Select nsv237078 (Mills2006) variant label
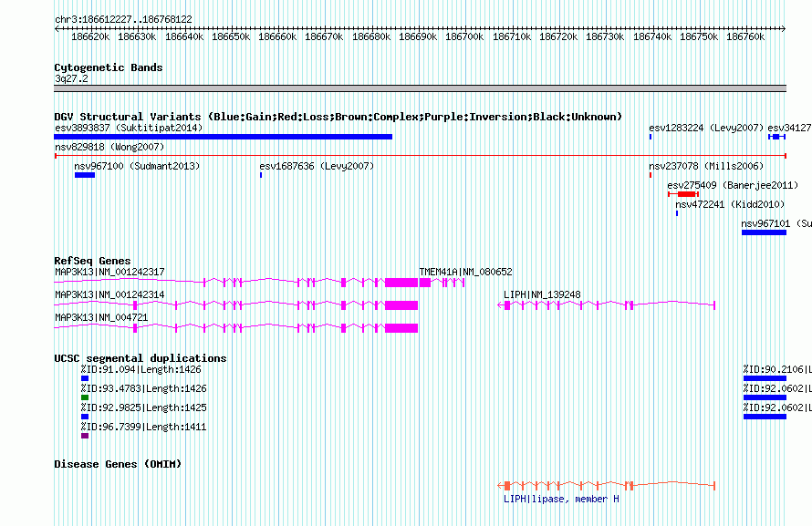812x526 pixels. pos(706,166)
